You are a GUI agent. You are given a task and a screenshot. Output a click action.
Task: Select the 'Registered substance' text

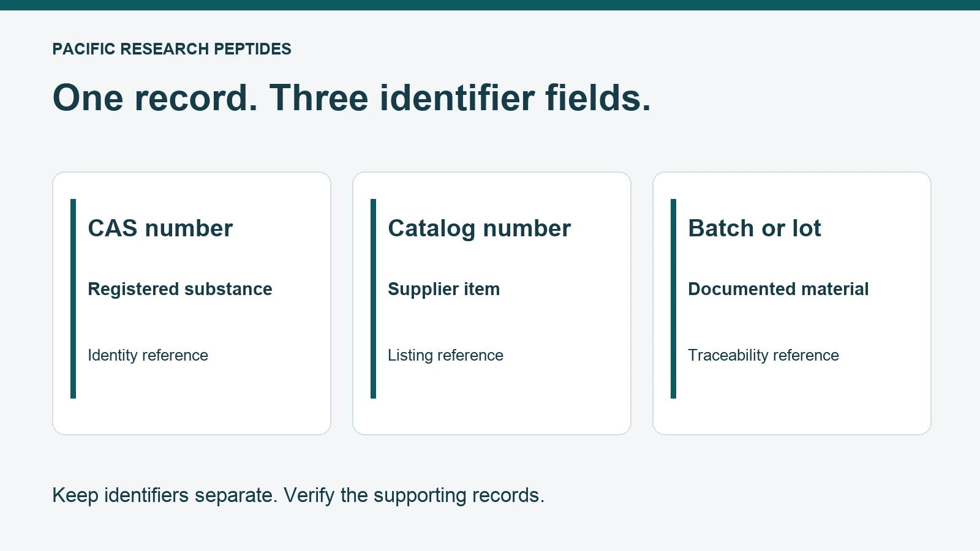pos(180,289)
